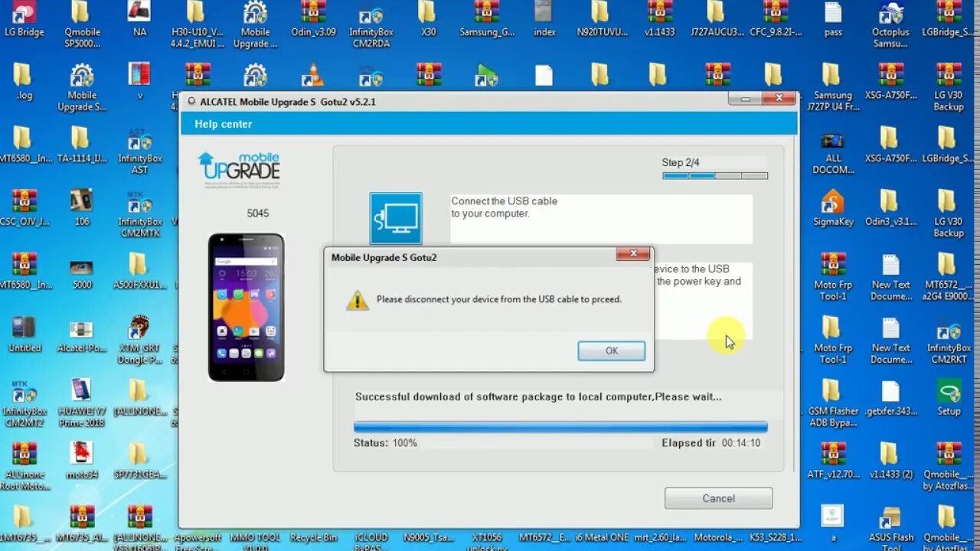This screenshot has width=980, height=551.
Task: Open the Setup desktop icon
Action: coord(949,398)
